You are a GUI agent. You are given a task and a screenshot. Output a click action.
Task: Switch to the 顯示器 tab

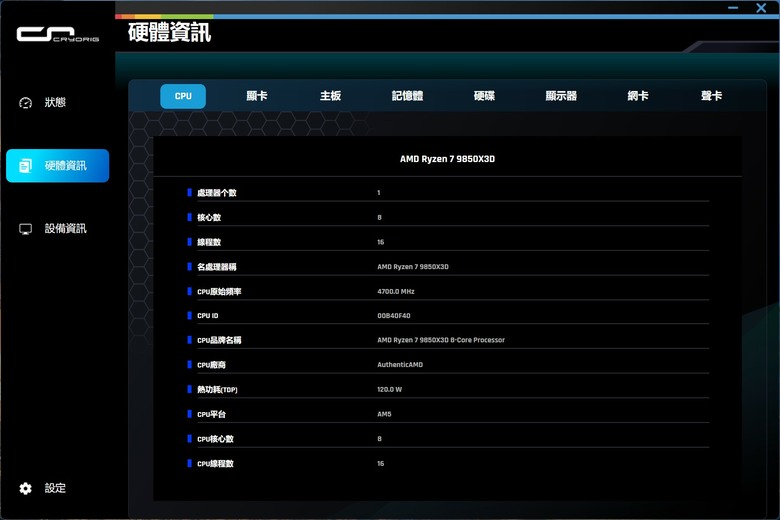coord(561,96)
